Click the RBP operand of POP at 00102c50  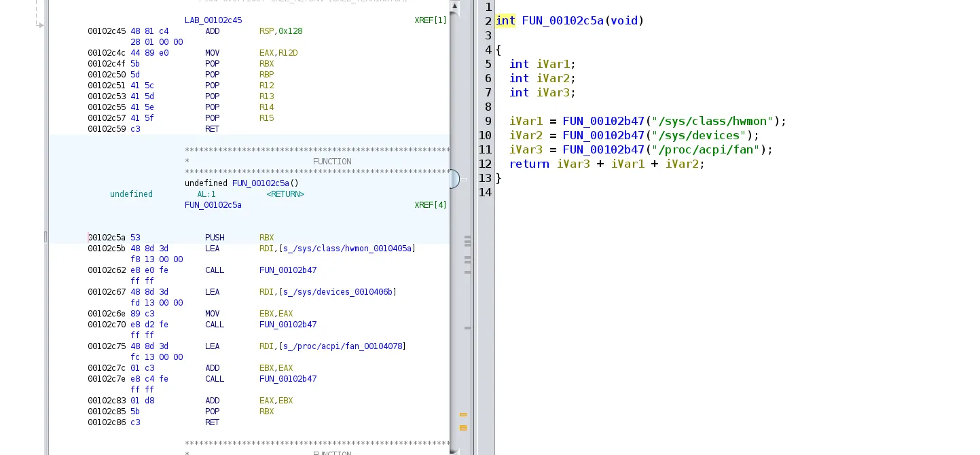pyautogui.click(x=266, y=75)
